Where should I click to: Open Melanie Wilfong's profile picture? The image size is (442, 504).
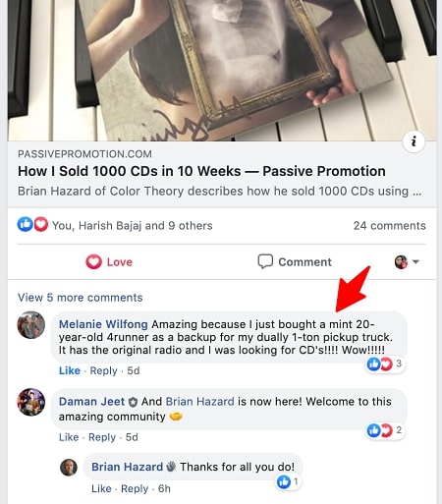click(31, 325)
